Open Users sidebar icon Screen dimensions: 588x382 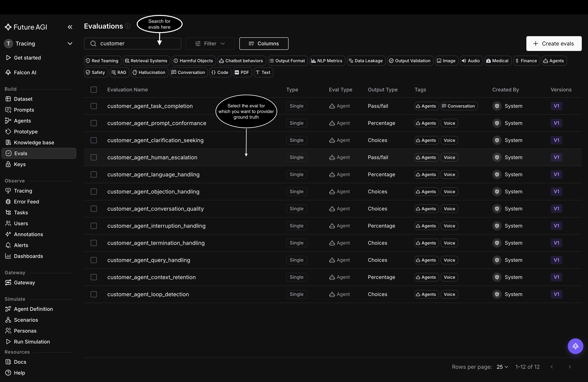8,223
